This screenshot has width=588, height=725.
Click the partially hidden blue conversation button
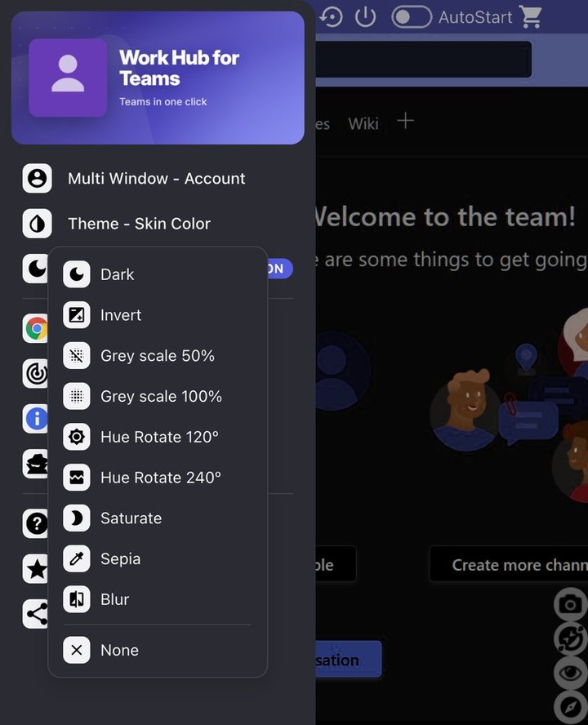click(349, 660)
